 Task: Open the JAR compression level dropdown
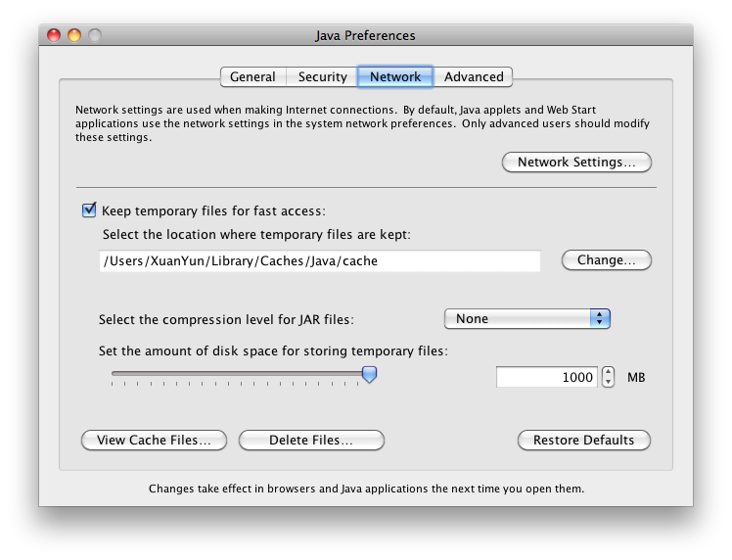[x=527, y=318]
